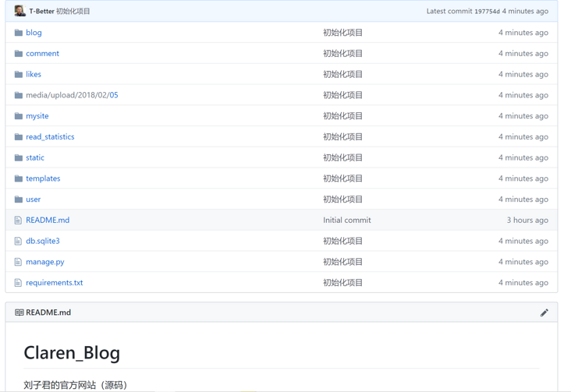Click the folder icon next to read_statistics
Screen dimensions: 571x392
[19, 137]
